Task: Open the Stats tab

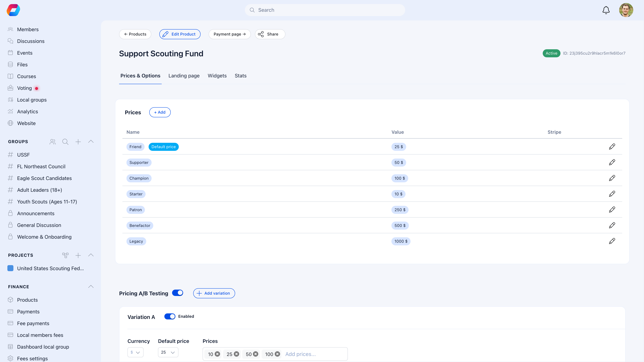Action: pyautogui.click(x=240, y=76)
